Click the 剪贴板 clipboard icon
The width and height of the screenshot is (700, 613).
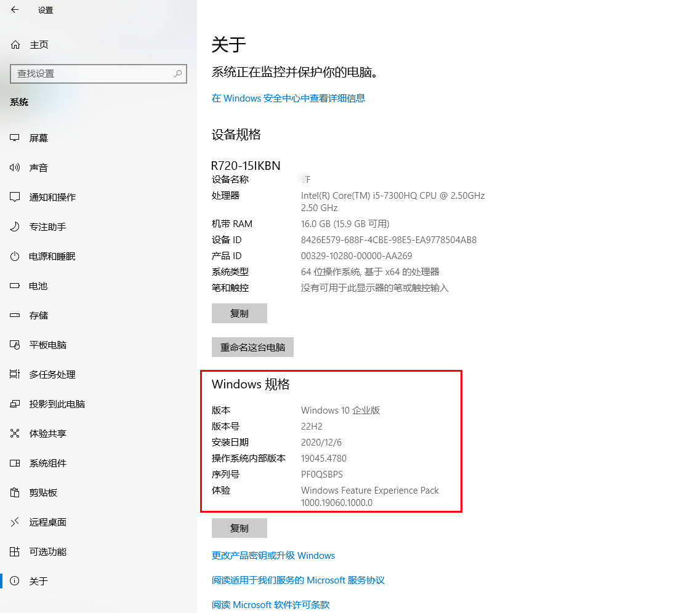point(15,492)
